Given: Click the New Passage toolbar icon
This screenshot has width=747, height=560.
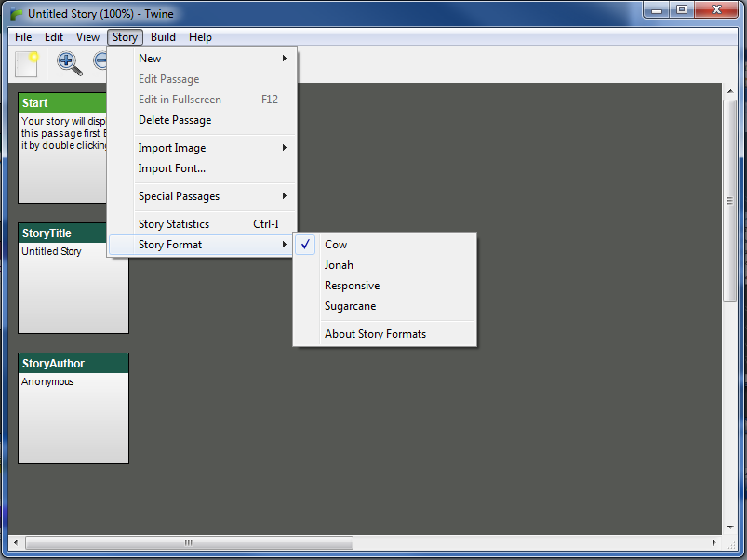Looking at the screenshot, I should [x=27, y=63].
